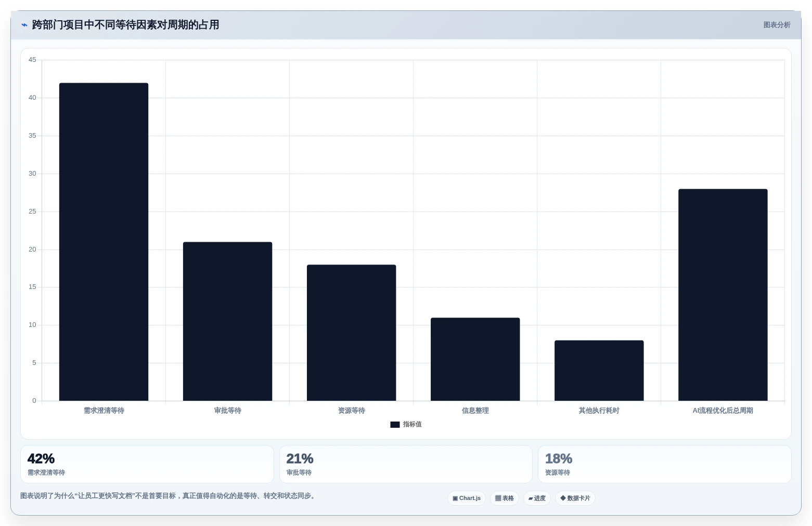The width and height of the screenshot is (812, 526).
Task: Select the 资源等待 bar in the chart
Action: pyautogui.click(x=351, y=333)
